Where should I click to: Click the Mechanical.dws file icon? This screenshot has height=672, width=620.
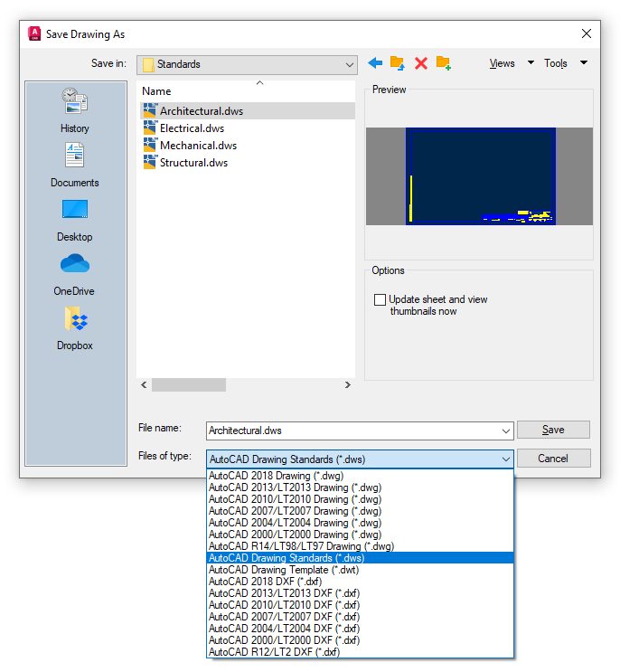(150, 145)
